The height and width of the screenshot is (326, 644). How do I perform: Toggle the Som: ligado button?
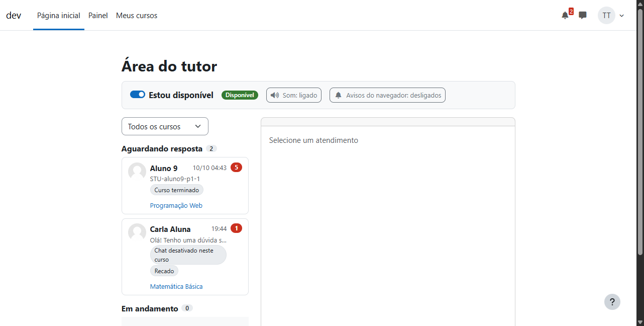tap(294, 95)
